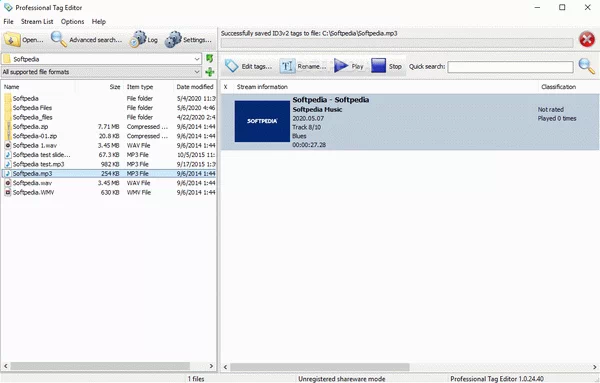Click the Softpedia Music album text

[x=317, y=109]
